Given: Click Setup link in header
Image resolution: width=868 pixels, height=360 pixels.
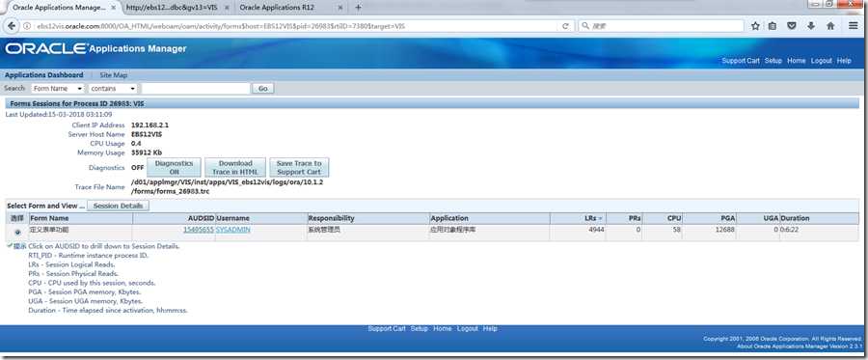Looking at the screenshot, I should [x=773, y=61].
